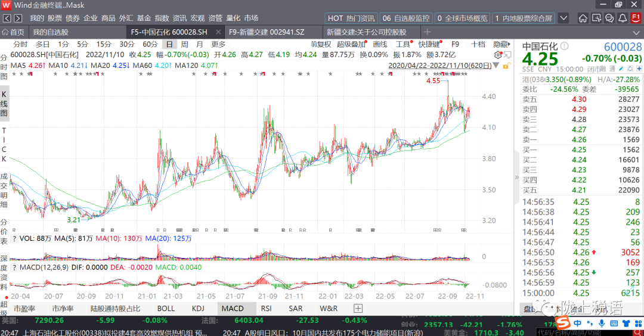Open the 快捷键 shortcuts dropdown
The height and width of the screenshot is (336, 644).
point(430,44)
